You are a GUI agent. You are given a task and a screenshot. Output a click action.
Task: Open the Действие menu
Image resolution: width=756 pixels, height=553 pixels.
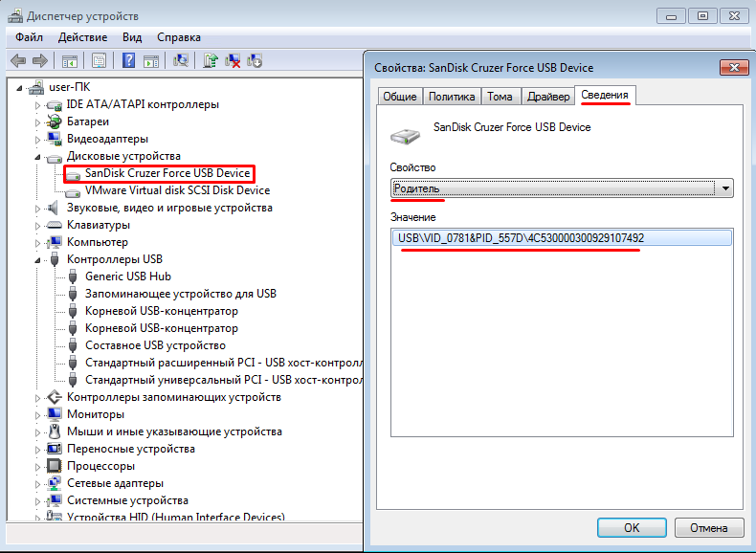point(82,36)
